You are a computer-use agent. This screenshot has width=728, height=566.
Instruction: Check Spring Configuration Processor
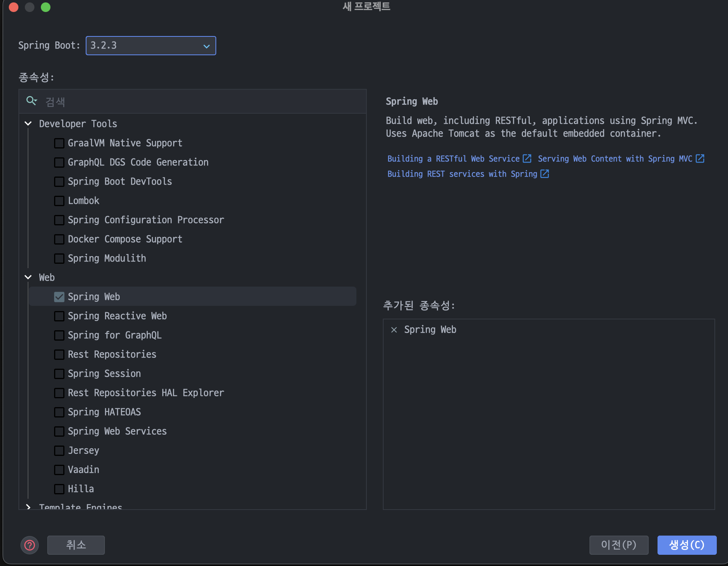[x=59, y=220]
